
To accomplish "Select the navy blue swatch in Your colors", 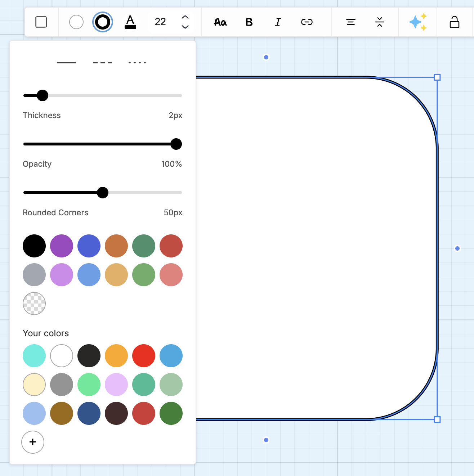I will pyautogui.click(x=89, y=413).
